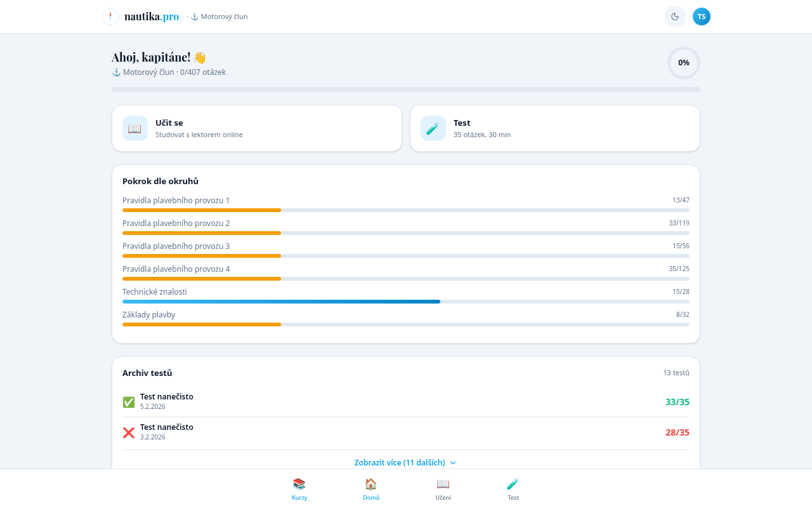This screenshot has width=812, height=508.
Task: Toggle dark mode with moon icon
Action: (675, 17)
